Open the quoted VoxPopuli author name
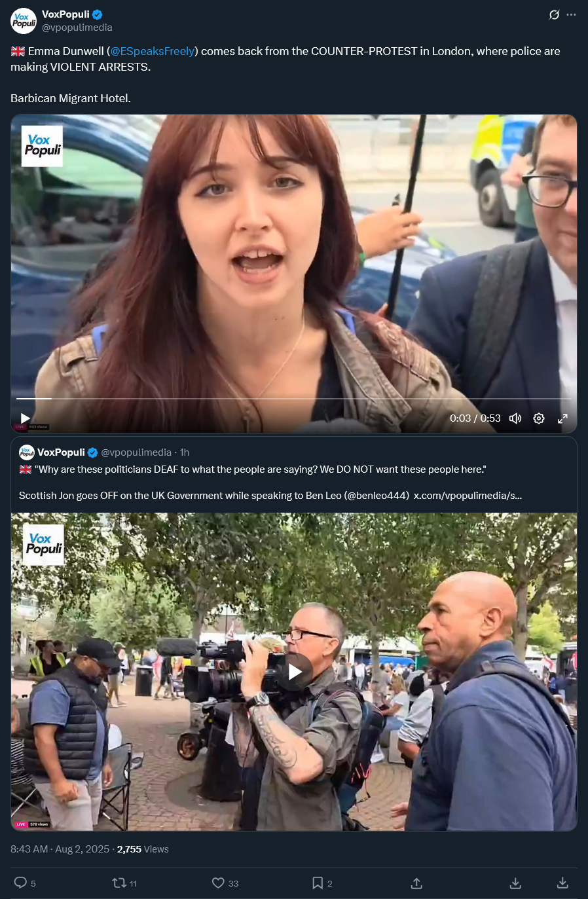This screenshot has width=588, height=899. coord(61,452)
